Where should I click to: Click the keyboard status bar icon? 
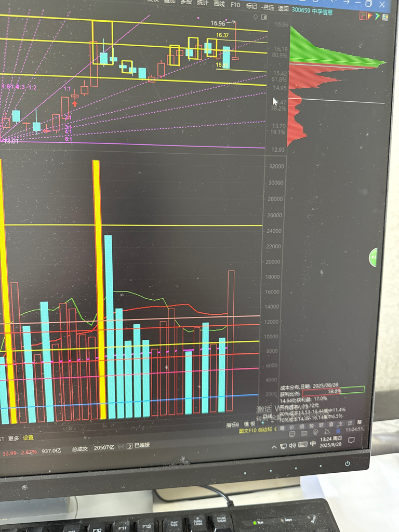pyautogui.click(x=304, y=433)
